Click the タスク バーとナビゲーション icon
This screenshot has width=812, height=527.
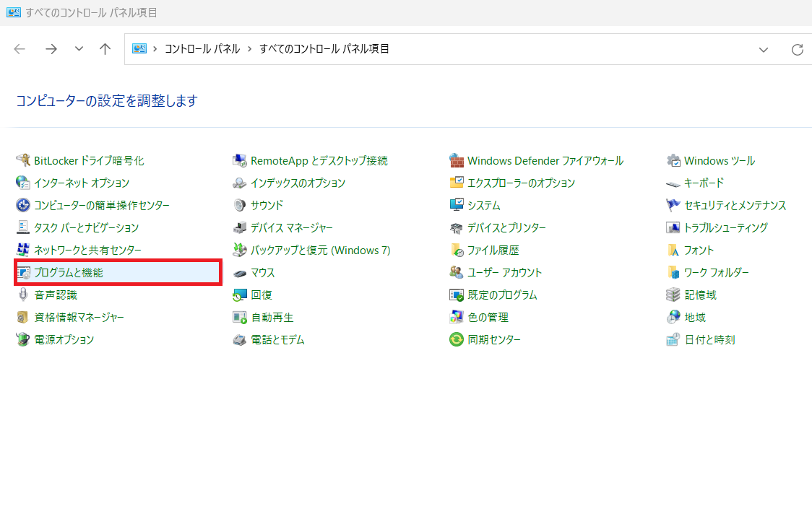[x=23, y=227]
